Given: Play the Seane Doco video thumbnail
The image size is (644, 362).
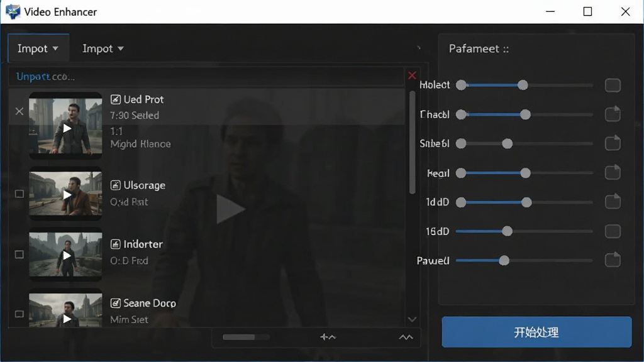Looking at the screenshot, I should point(65,309).
